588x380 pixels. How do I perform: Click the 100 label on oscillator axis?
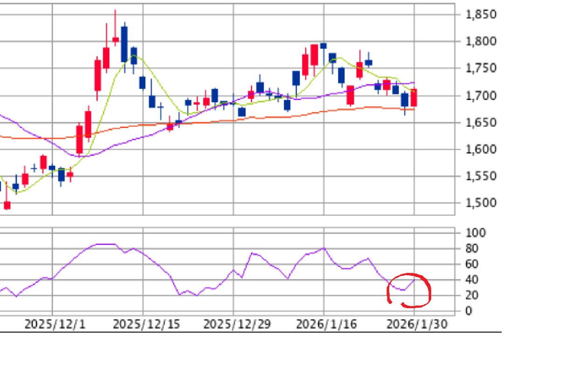coord(476,233)
